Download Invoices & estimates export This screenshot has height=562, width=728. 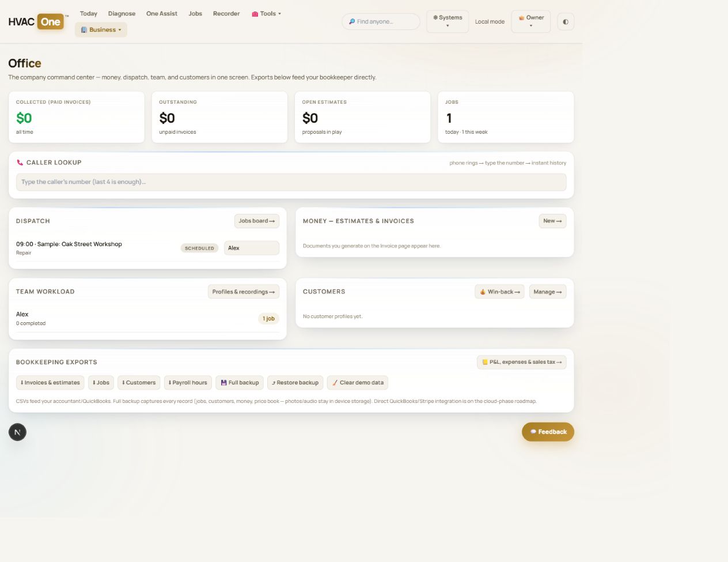coord(50,383)
